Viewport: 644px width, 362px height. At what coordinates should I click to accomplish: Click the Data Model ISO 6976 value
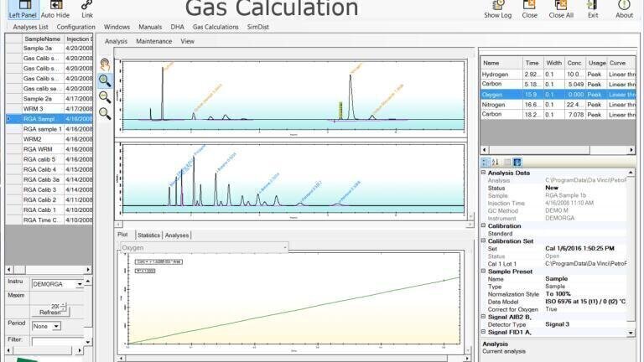click(585, 302)
